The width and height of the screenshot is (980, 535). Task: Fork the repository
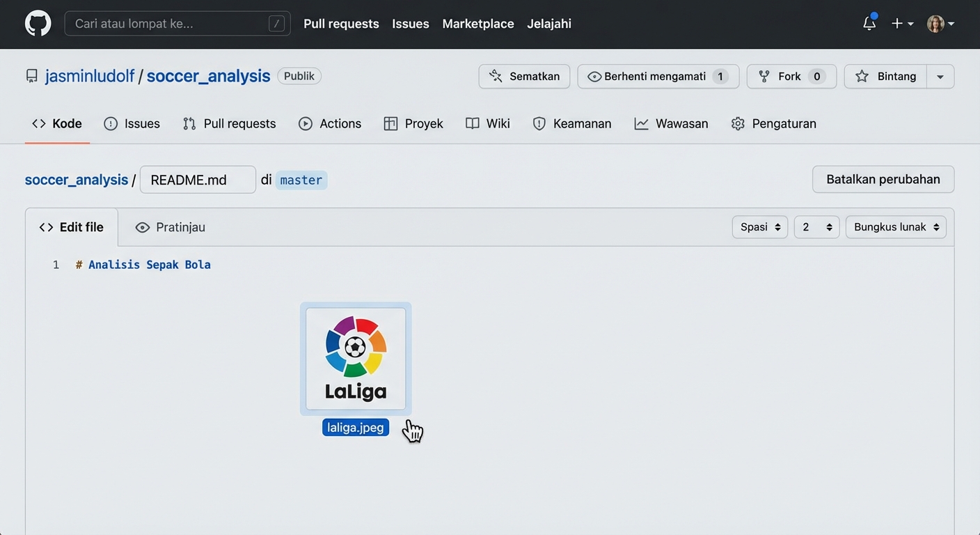tap(791, 77)
